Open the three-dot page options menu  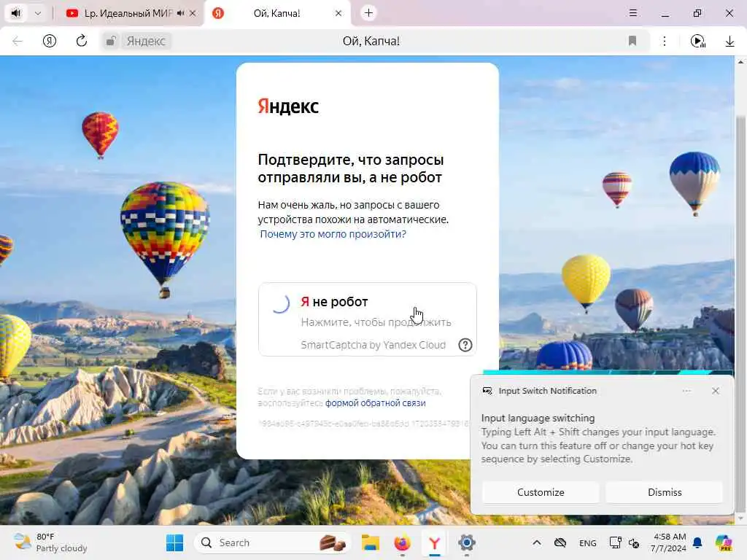pos(665,41)
